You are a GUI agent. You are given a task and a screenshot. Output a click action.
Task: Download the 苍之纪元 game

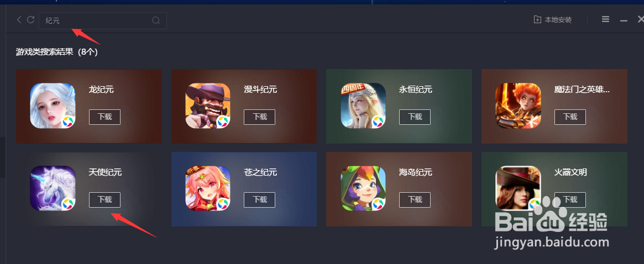pos(260,199)
